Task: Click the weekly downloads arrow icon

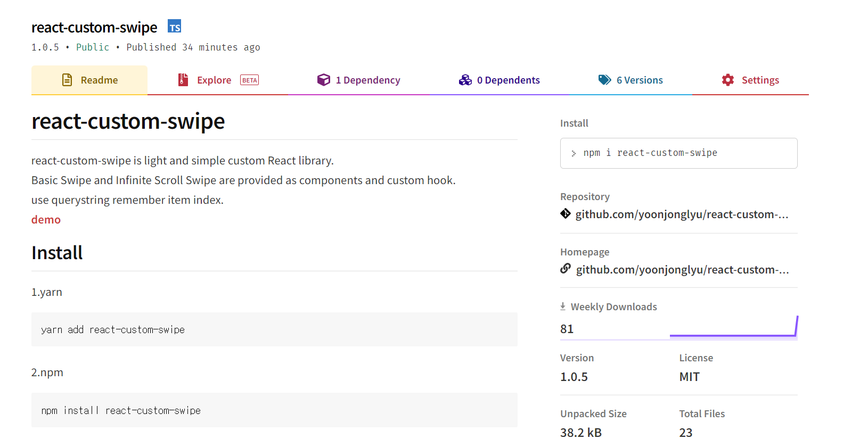Action: (x=563, y=306)
